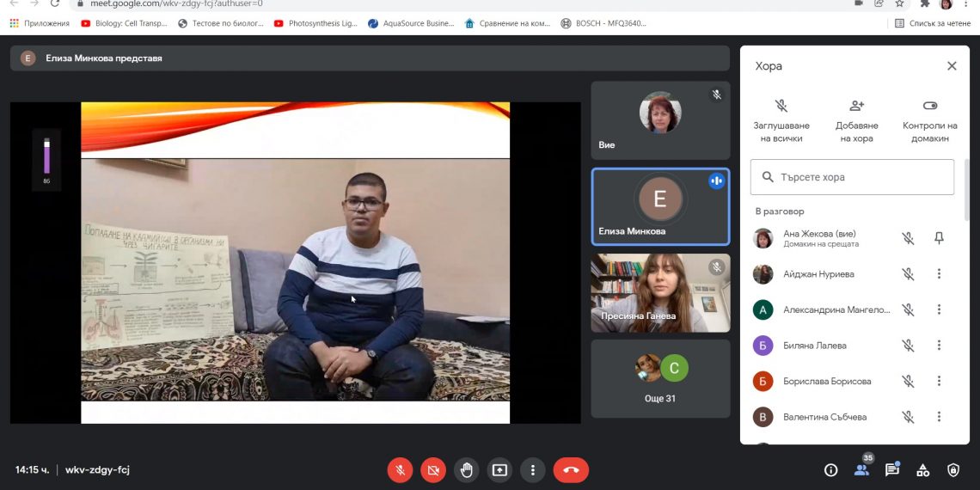
Task: Open the Приложения apps bookmark
Action: 40,23
